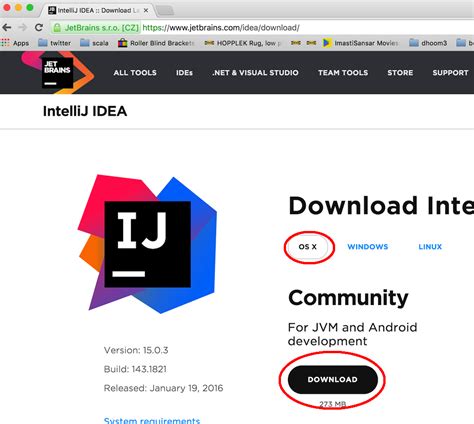
Task: Switch to the WINDOWS platform tab
Action: 368,247
